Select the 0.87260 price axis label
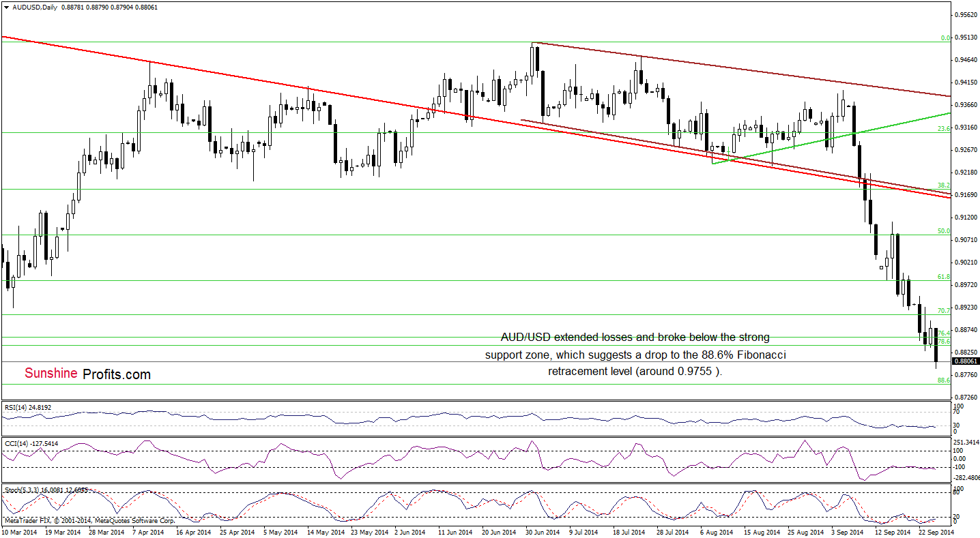Viewport: 980px width, 538px height. pyautogui.click(x=965, y=397)
